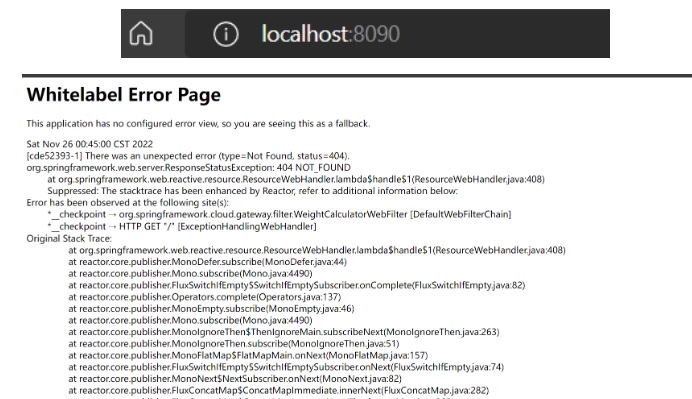Image resolution: width=692 pixels, height=399 pixels.
Task: Click the browser home icon
Action: coord(141,34)
